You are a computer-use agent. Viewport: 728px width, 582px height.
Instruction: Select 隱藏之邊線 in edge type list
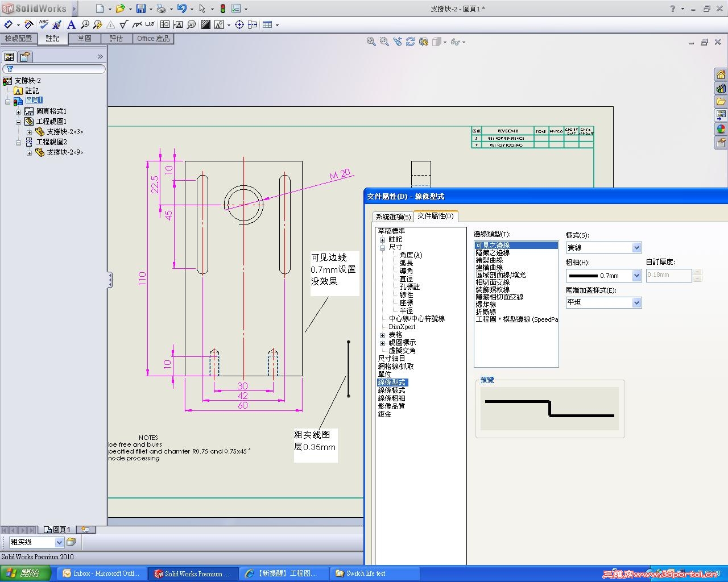click(493, 253)
